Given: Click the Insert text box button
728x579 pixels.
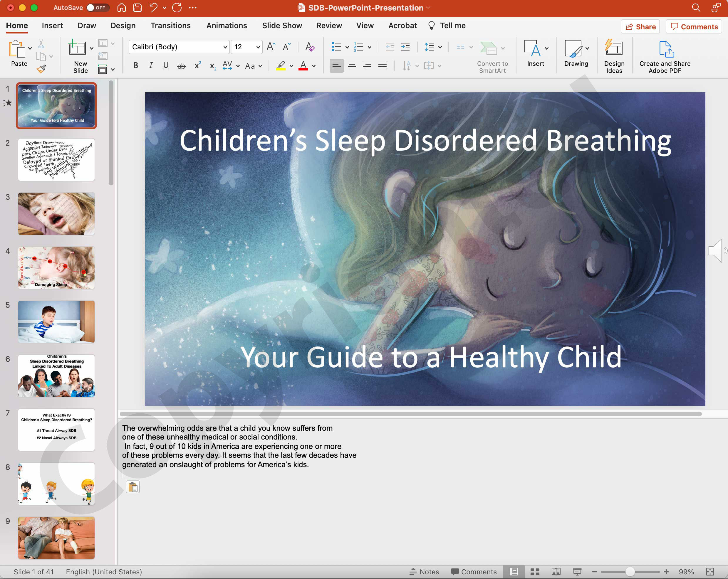Looking at the screenshot, I should pyautogui.click(x=535, y=54).
